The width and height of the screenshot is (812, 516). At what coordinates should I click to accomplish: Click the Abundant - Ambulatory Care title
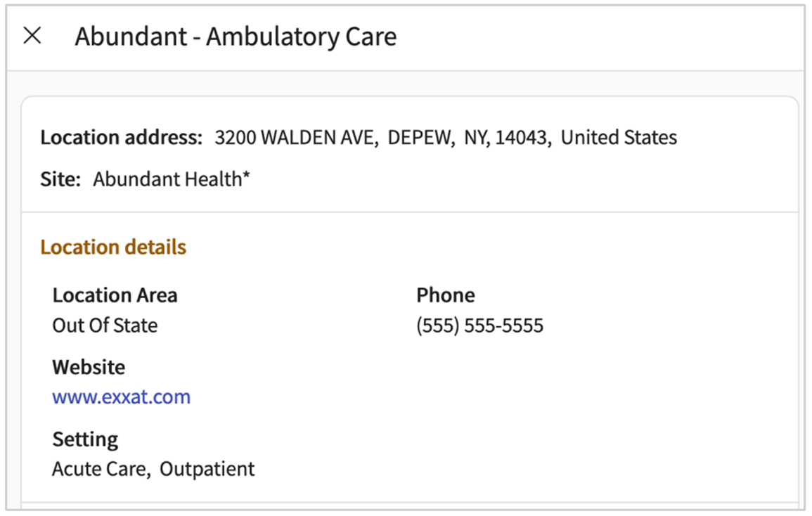coord(236,37)
